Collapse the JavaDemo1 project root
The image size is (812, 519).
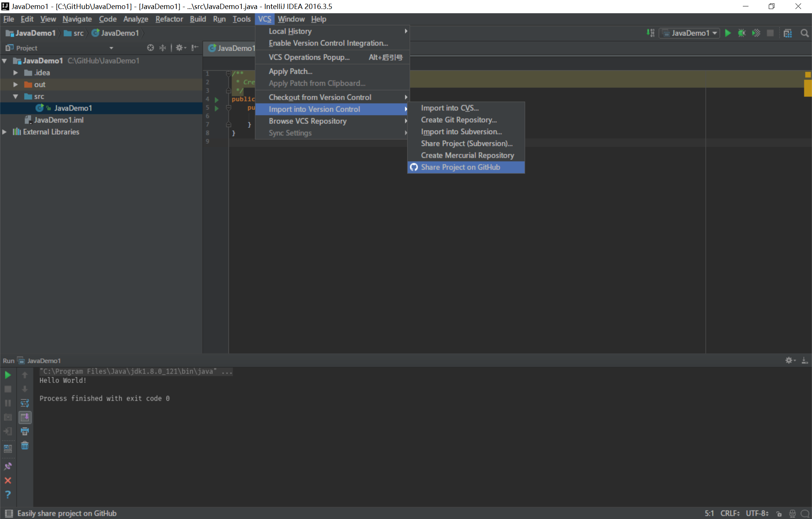coord(5,61)
